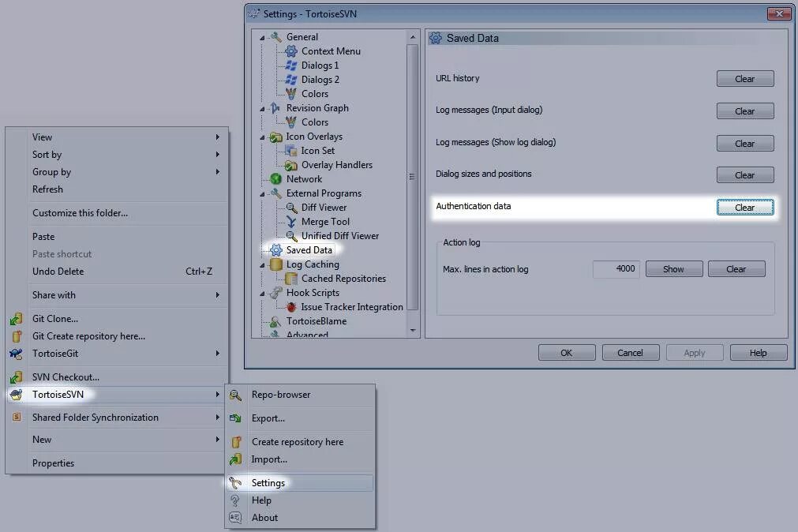The image size is (798, 532).
Task: Clear the action log
Action: coord(736,269)
